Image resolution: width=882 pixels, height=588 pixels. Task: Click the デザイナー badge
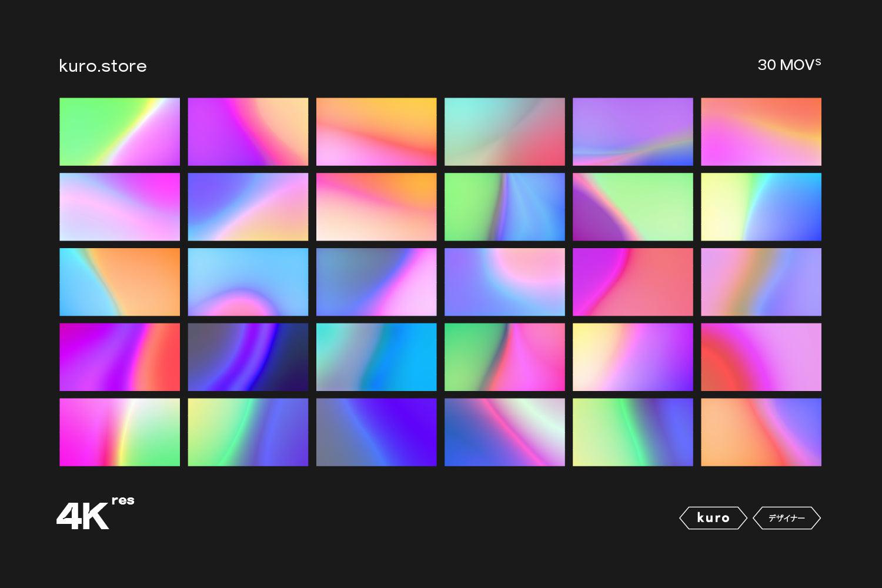click(x=788, y=518)
